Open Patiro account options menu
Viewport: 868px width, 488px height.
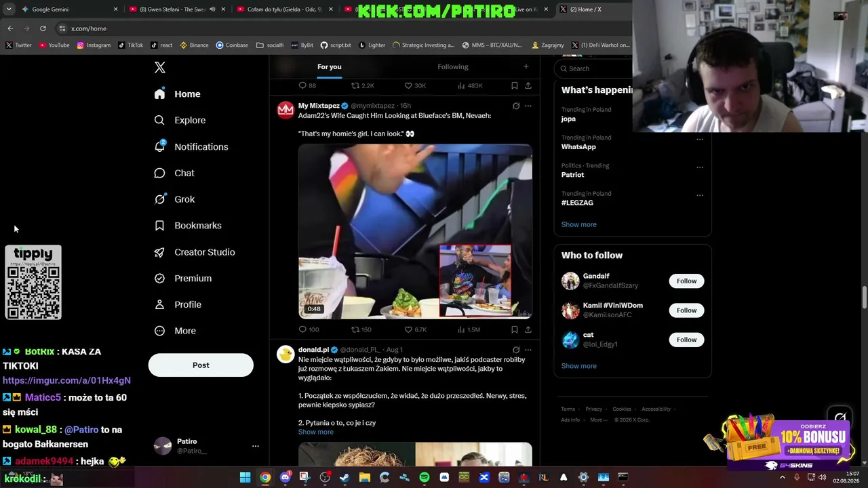256,446
